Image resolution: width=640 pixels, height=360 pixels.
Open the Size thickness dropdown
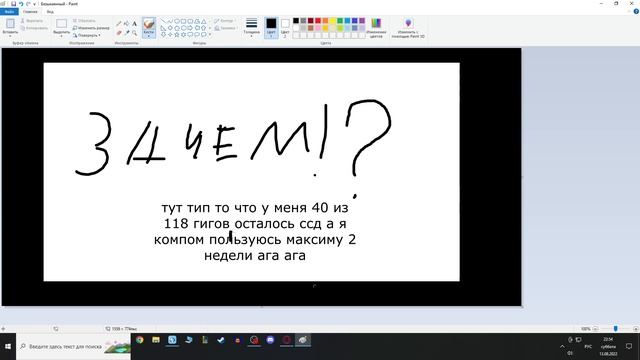pos(251,28)
